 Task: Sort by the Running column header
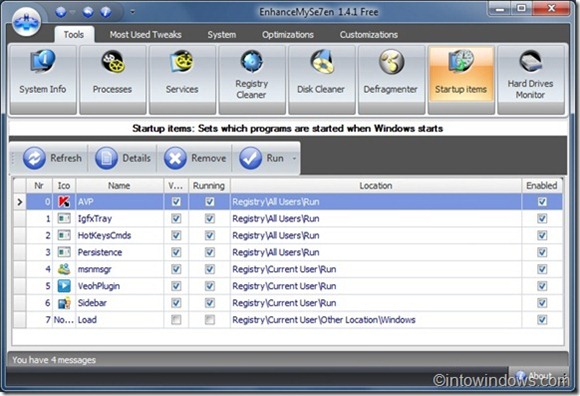pos(209,186)
